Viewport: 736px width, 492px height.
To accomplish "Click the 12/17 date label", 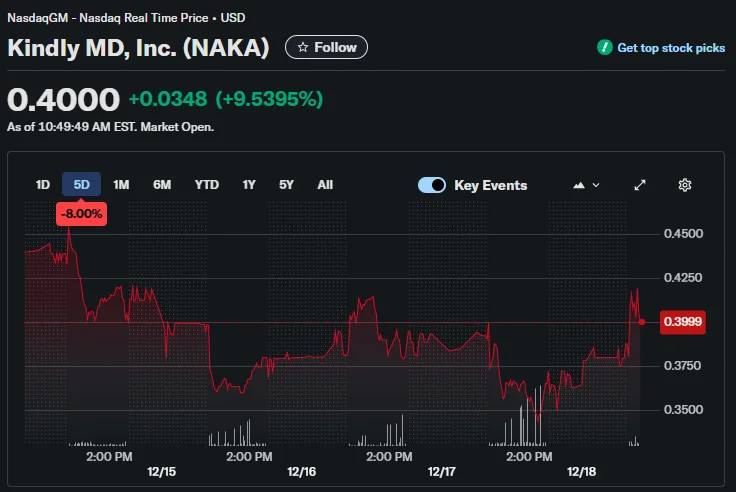I will tap(441, 471).
